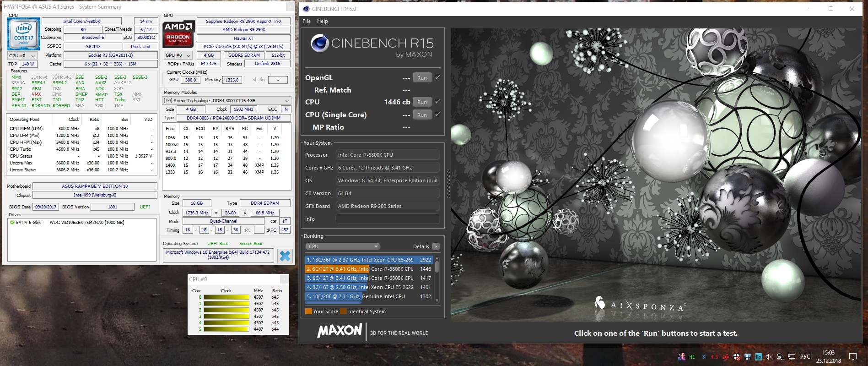
Task: Select ranking row 8C/16T Xeon E5-2622
Action: [x=369, y=287]
